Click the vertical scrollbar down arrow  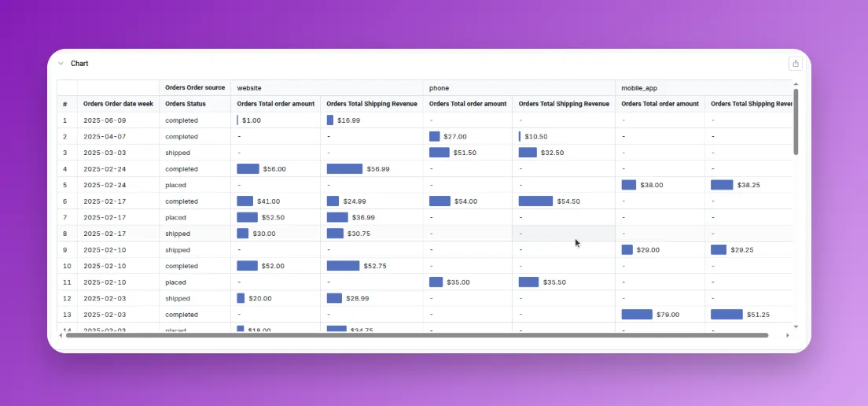pyautogui.click(x=796, y=326)
